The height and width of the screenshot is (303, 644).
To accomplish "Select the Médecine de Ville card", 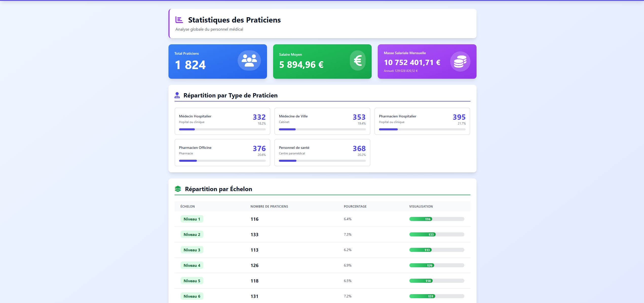I will click(322, 121).
